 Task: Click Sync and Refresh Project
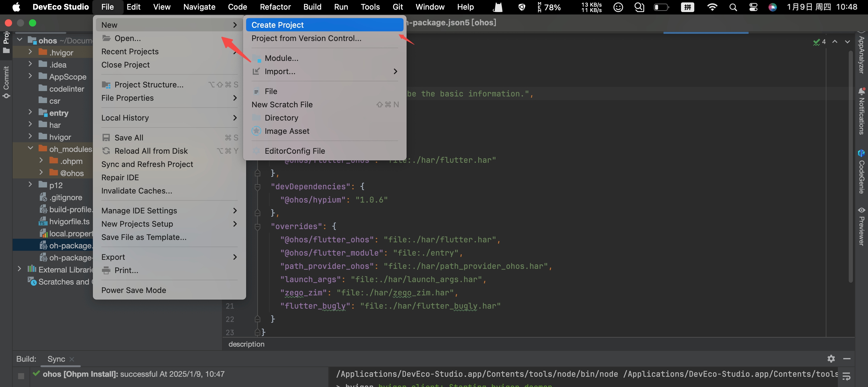pos(169,164)
